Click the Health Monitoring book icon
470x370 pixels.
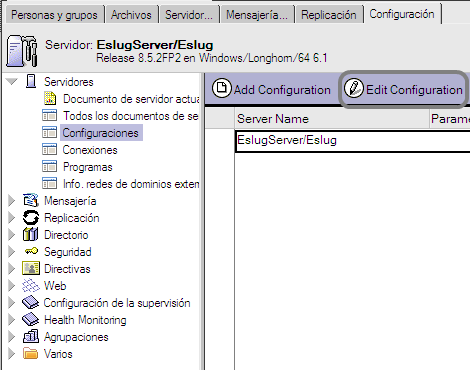point(31,319)
